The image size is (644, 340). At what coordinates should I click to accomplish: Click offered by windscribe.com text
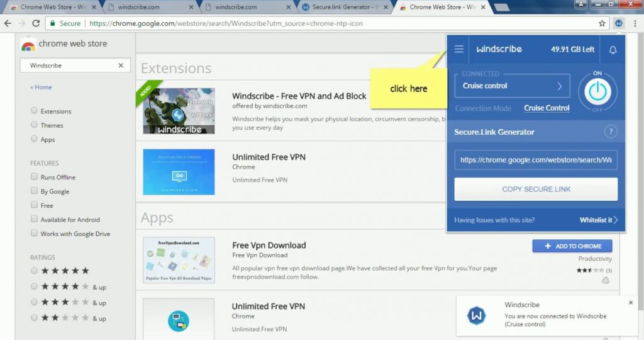[269, 106]
